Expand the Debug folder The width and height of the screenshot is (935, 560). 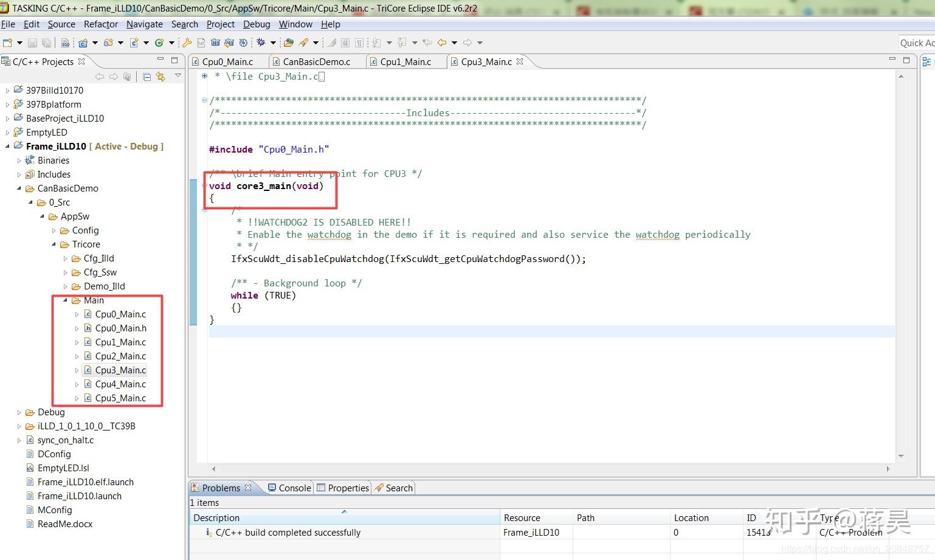click(x=19, y=412)
